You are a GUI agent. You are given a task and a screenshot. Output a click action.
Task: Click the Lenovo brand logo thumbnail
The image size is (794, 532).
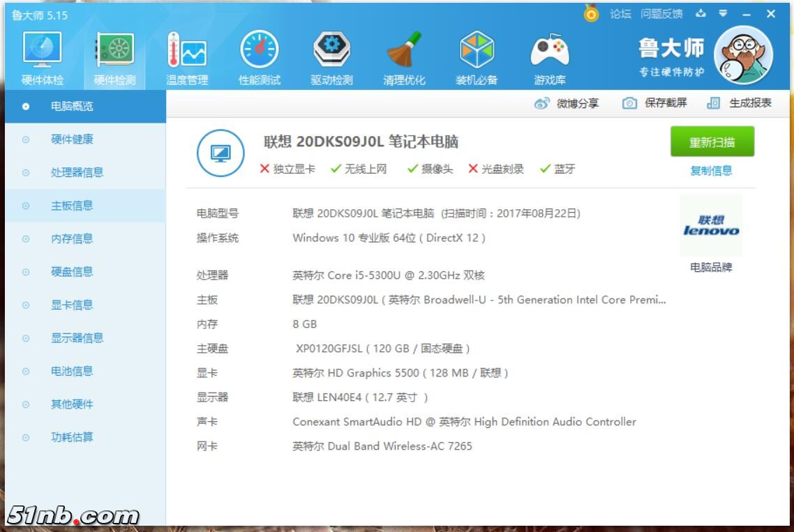pyautogui.click(x=711, y=227)
